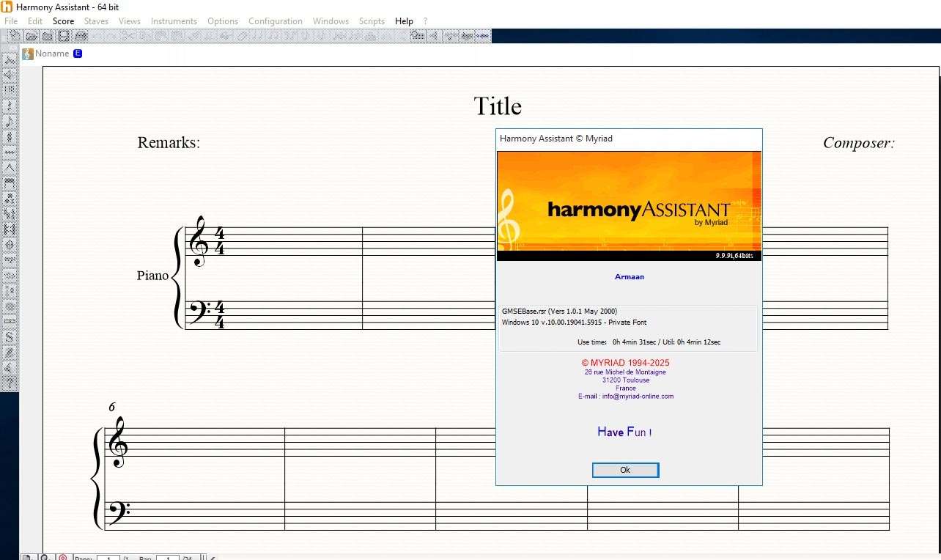The height and width of the screenshot is (560, 941).
Task: Click the Title text on the score
Action: tap(498, 106)
